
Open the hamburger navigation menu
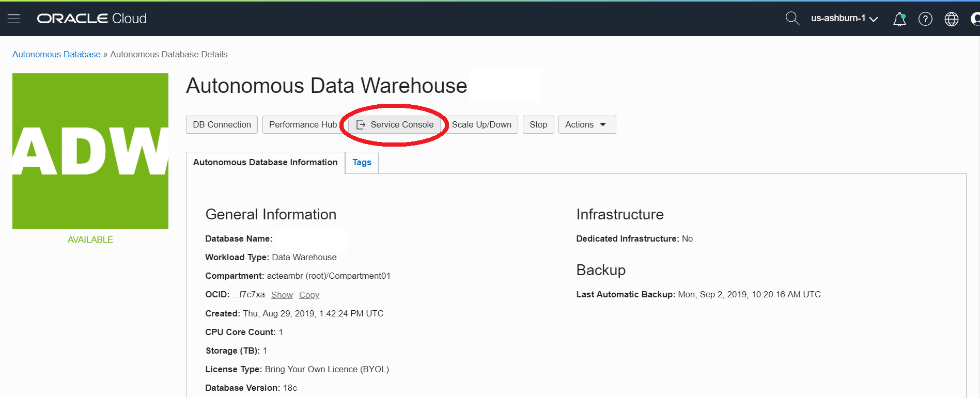click(14, 19)
